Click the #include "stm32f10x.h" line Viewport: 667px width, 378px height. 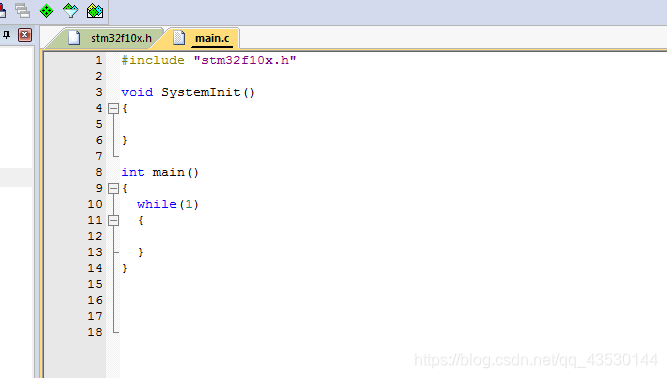point(209,60)
